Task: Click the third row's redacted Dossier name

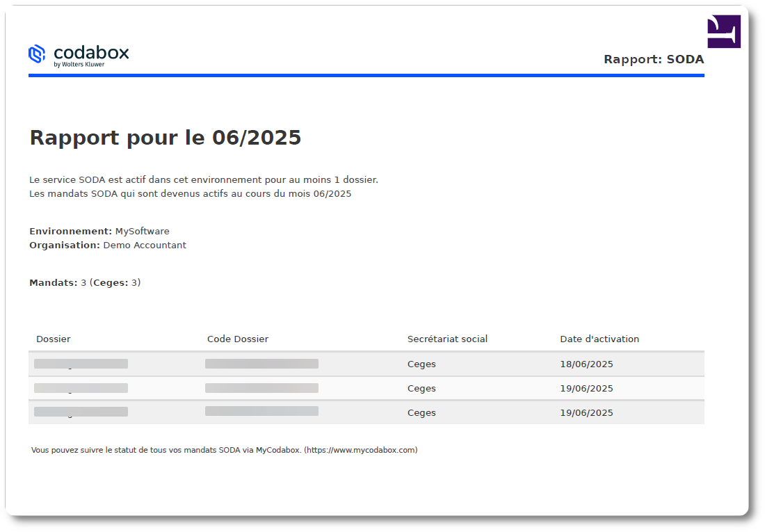Action: 80,411
